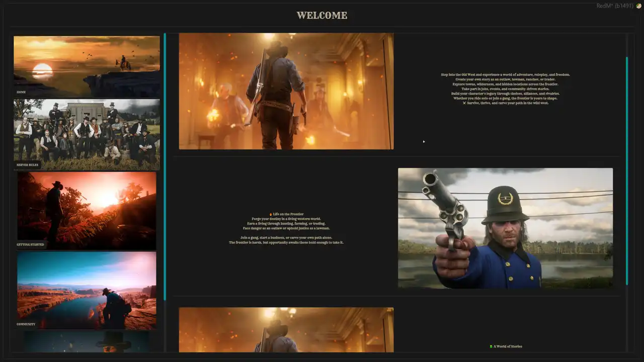Screen dimensions: 644x362
Task: Click the burning saloon gunslinger image at top
Action: pyautogui.click(x=286, y=91)
